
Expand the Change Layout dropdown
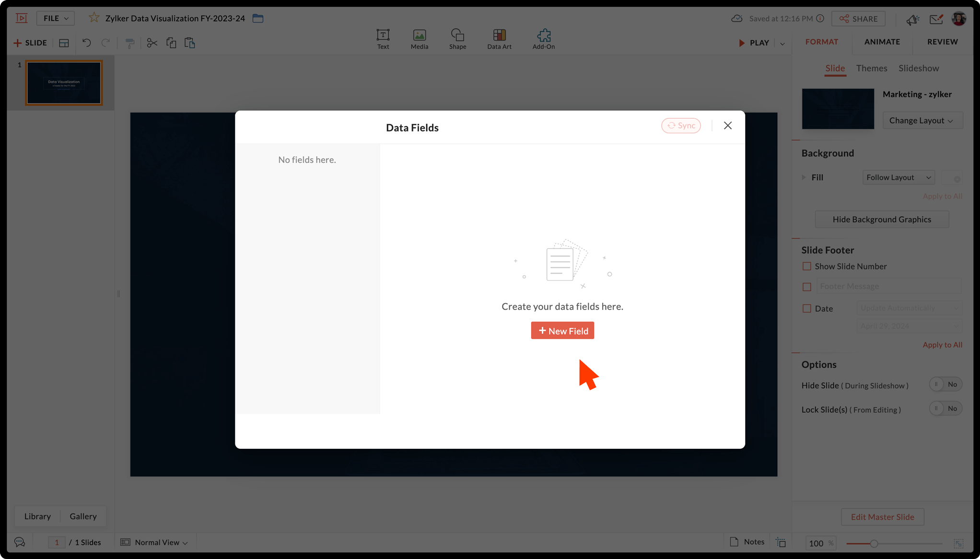[922, 120]
